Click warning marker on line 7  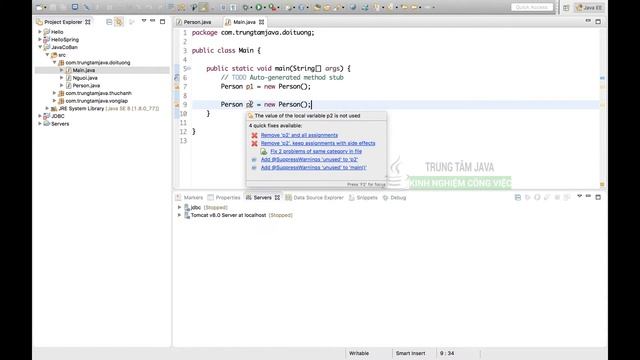pos(177,87)
